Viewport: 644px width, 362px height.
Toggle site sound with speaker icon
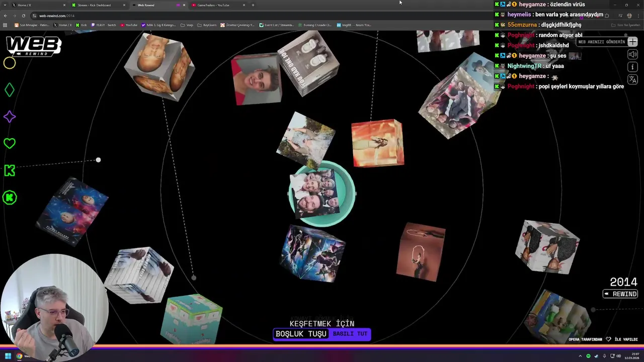pos(632,54)
